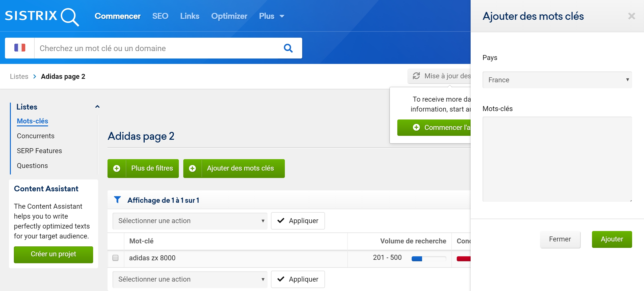Screen dimensions: 644x291
Task: Click the search volume bar for adidas zx 8000
Action: (429, 259)
